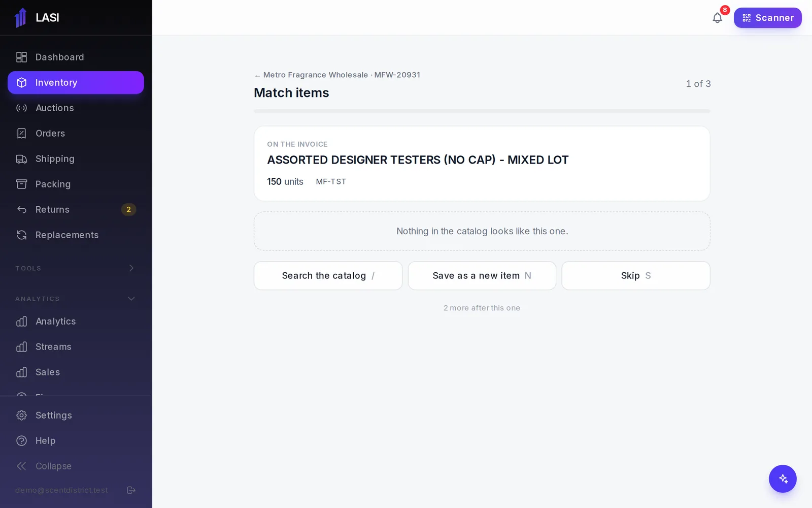Open the sparkle assistant floating button

783,479
